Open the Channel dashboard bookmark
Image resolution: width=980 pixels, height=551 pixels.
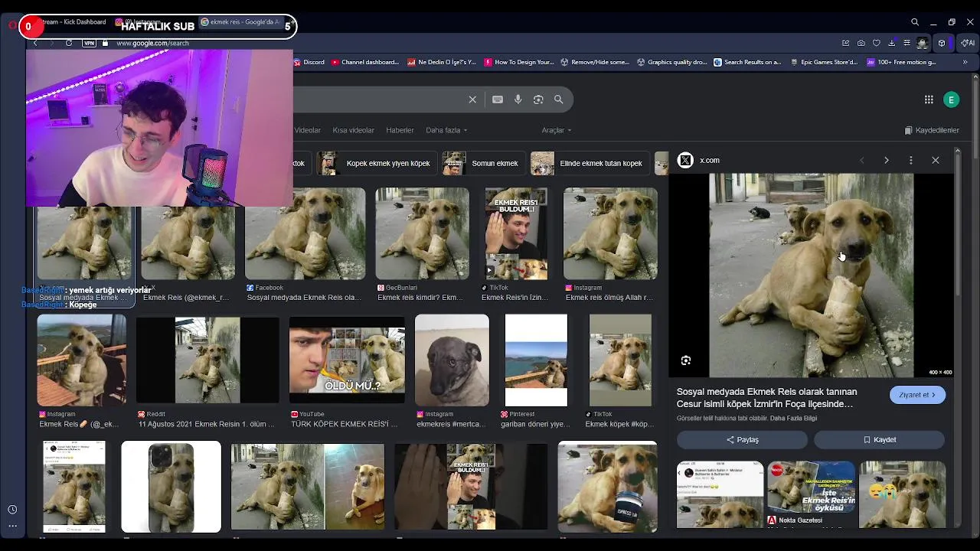365,62
